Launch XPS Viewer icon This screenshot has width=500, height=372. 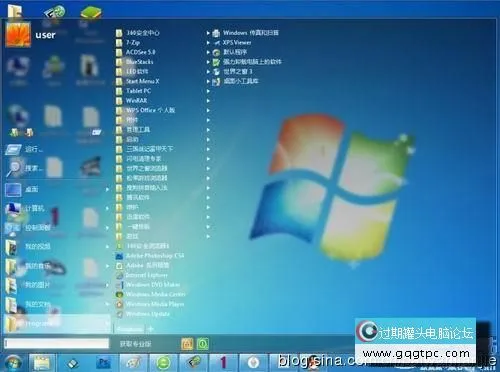pos(216,43)
